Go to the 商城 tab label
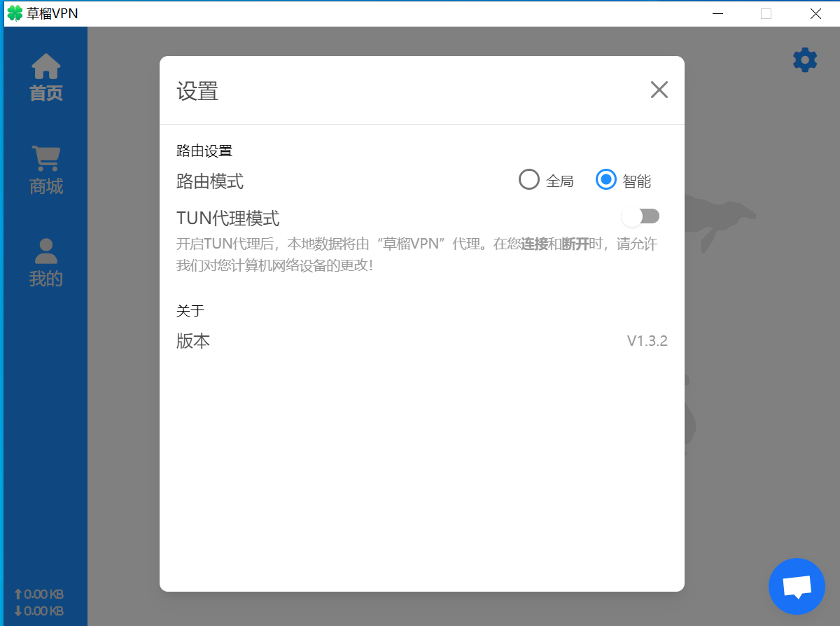The image size is (840, 626). (x=46, y=186)
